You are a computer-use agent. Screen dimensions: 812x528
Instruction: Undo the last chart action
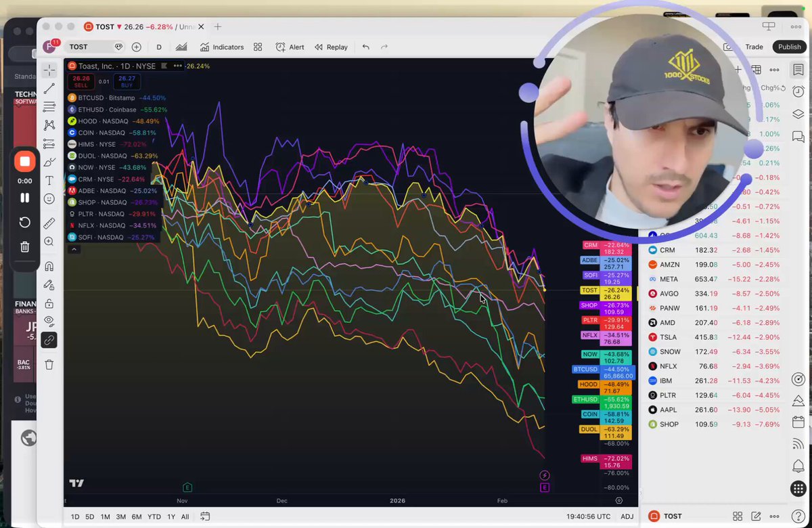coord(366,47)
